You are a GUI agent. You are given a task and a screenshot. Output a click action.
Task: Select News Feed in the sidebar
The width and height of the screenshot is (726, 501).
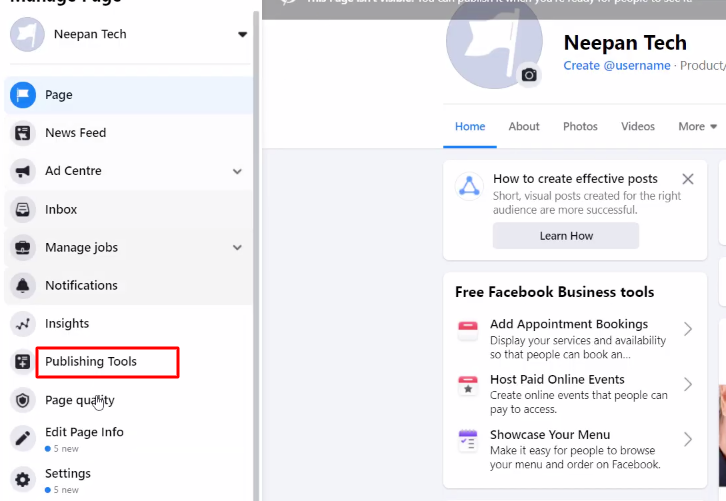coord(129,133)
